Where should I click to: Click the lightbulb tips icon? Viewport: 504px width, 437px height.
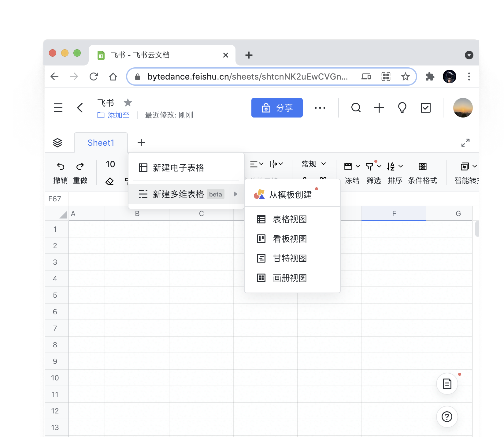point(402,108)
